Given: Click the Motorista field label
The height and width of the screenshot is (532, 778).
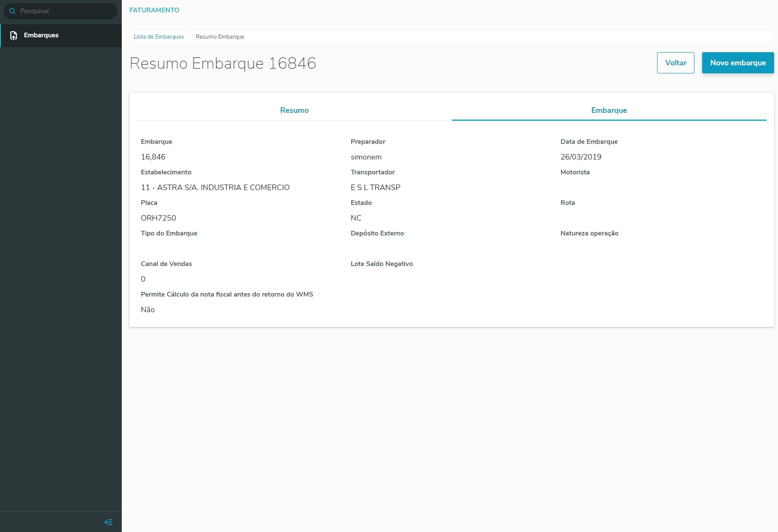Looking at the screenshot, I should pyautogui.click(x=575, y=172).
